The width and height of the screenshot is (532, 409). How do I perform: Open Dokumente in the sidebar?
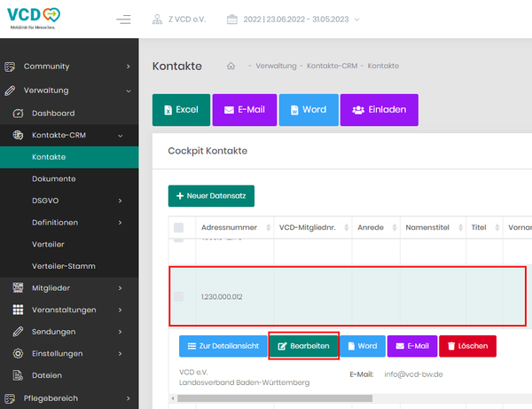pyautogui.click(x=69, y=179)
